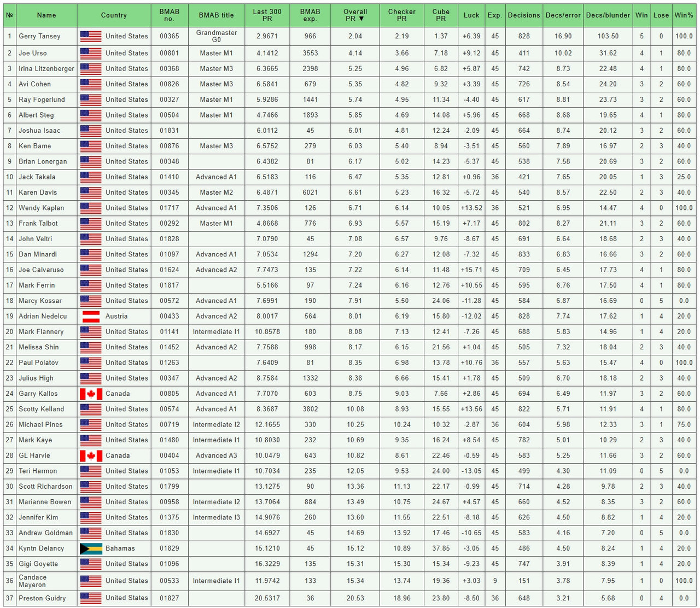This screenshot has width=700, height=608.
Task: Select BMAB number 01831
Action: click(170, 131)
